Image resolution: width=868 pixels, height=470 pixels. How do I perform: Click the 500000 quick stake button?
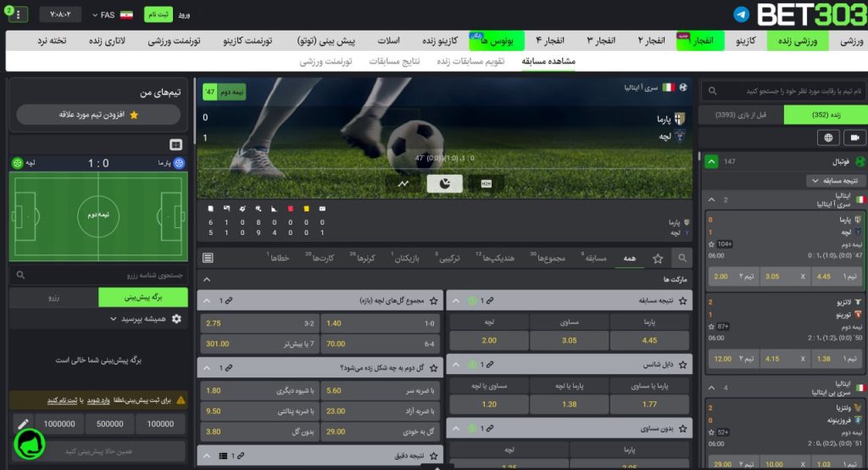pyautogui.click(x=109, y=424)
